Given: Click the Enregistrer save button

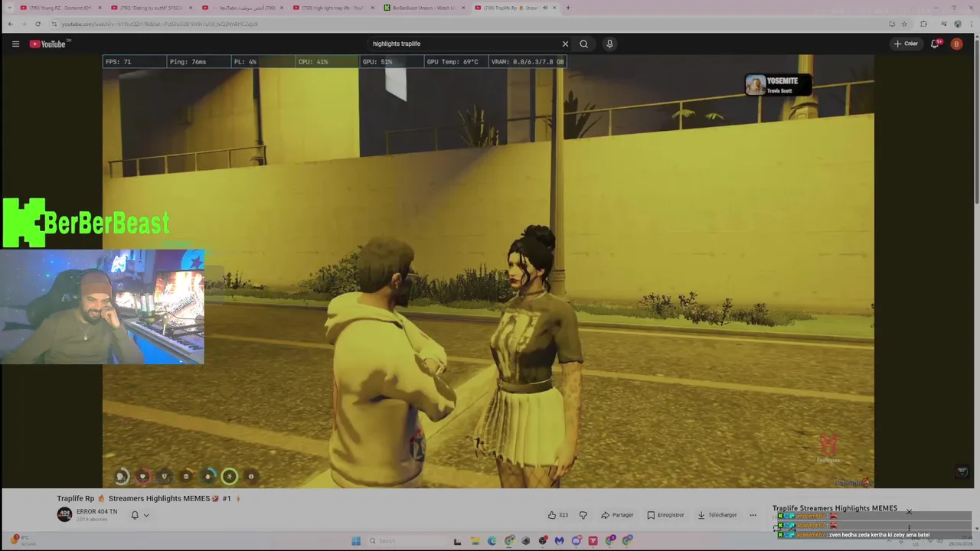Looking at the screenshot, I should 665,515.
